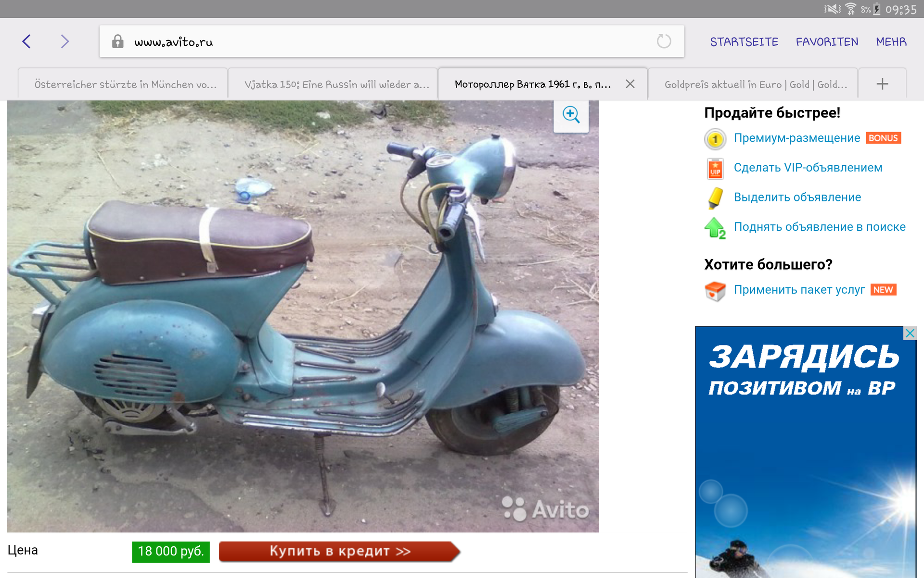
Task: Click the browser back arrow
Action: pos(27,41)
